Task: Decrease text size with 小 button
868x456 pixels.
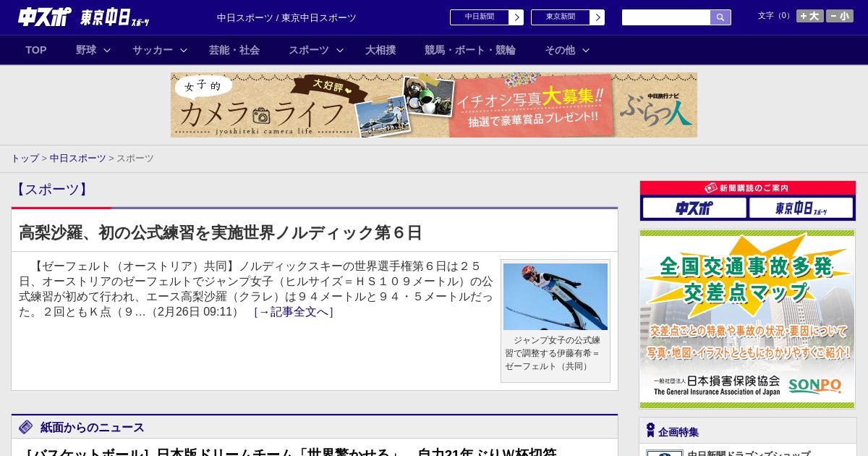Action: pos(840,16)
